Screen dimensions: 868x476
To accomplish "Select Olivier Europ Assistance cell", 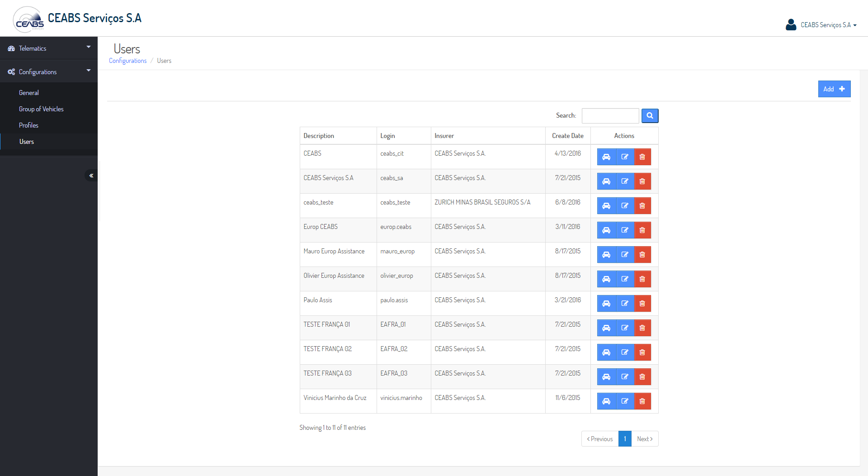I will [338, 279].
